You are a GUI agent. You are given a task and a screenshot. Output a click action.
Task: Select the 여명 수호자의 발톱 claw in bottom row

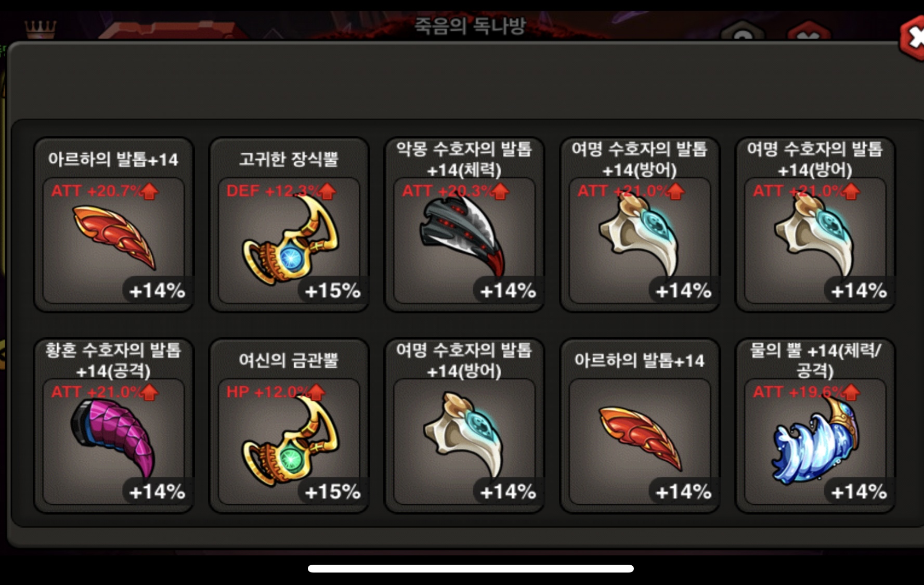[x=464, y=425]
